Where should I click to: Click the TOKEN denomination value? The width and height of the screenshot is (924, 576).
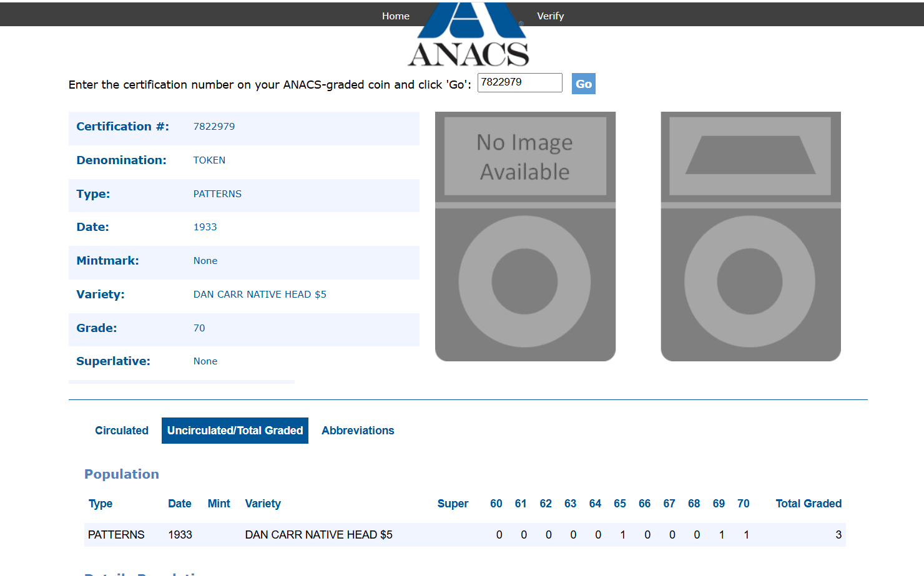(x=209, y=160)
